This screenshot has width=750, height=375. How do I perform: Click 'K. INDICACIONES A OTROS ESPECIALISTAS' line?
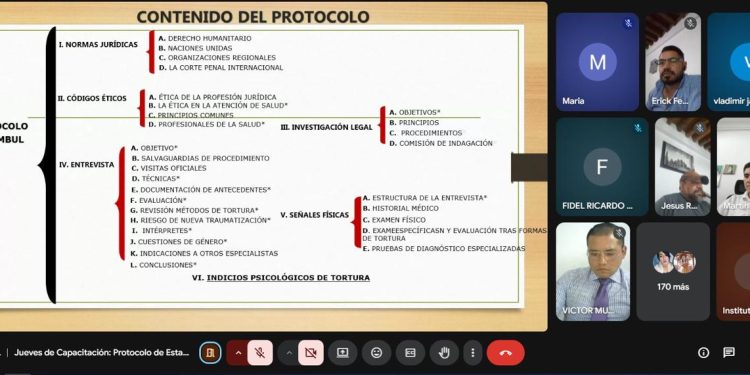pyautogui.click(x=204, y=254)
